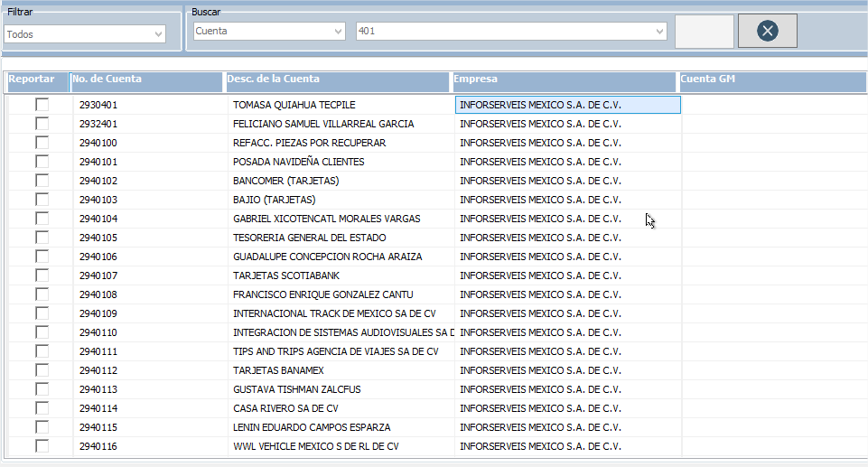Check the box in row 2940111
Screen dimensions: 868x467
click(42, 350)
